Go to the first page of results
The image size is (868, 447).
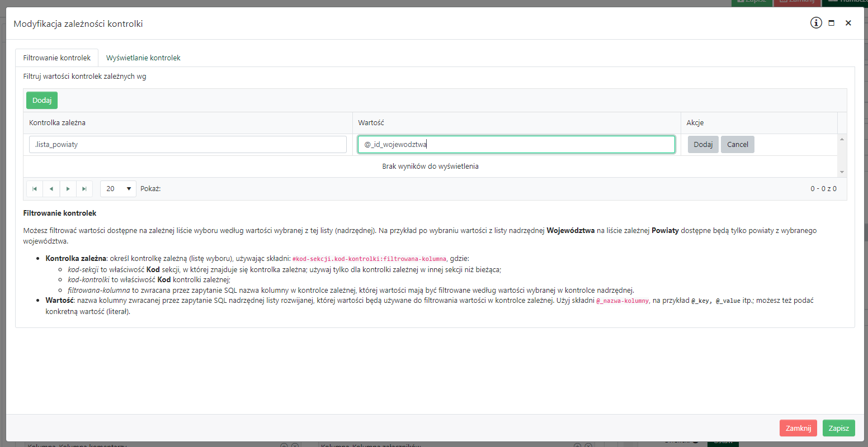tap(35, 189)
